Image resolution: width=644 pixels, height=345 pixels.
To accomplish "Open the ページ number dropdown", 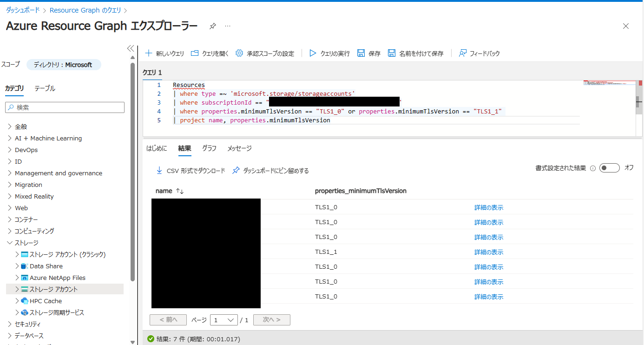I will pos(223,320).
